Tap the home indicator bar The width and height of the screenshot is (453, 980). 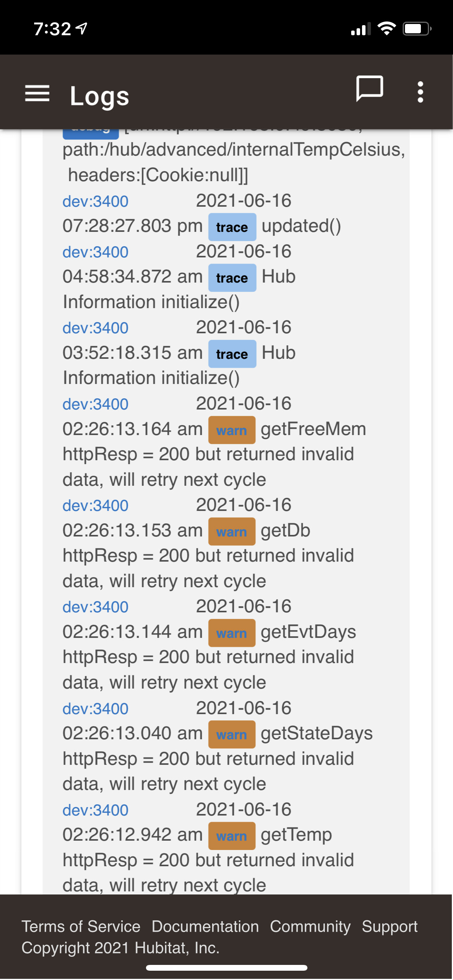pos(226,968)
